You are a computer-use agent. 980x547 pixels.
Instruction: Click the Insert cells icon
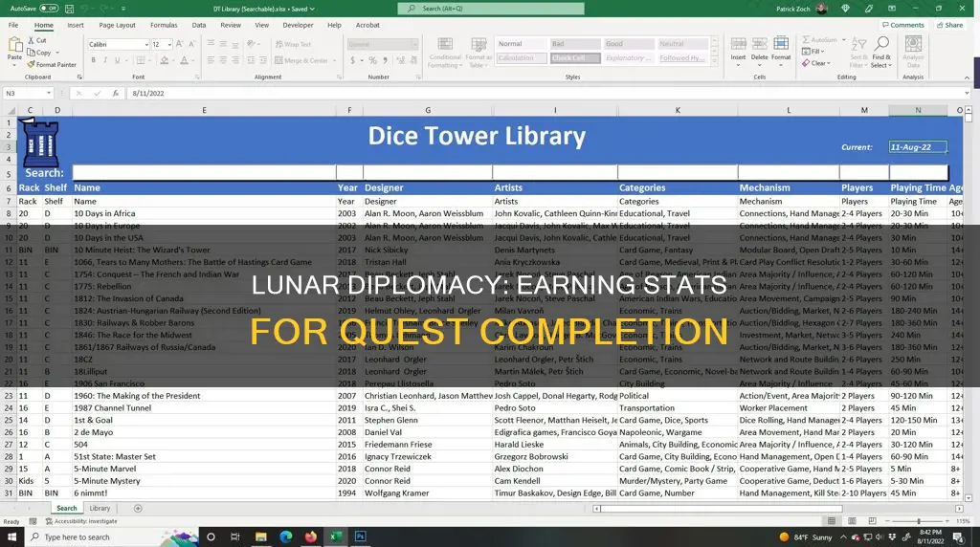click(x=738, y=44)
